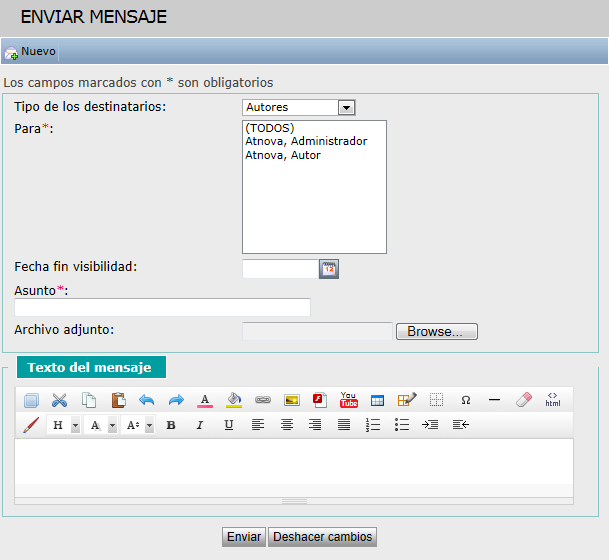Image resolution: width=609 pixels, height=560 pixels.
Task: Open the background fill color bucket
Action: coord(234,400)
